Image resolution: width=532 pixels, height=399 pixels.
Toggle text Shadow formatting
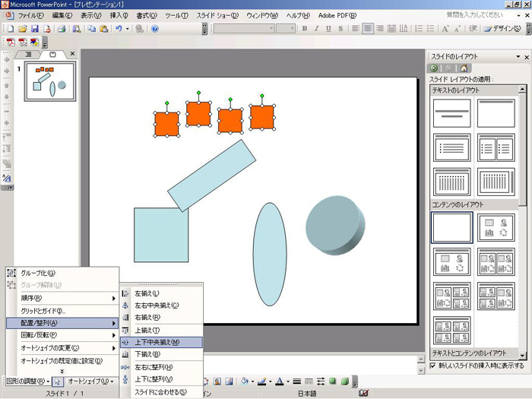pos(340,29)
